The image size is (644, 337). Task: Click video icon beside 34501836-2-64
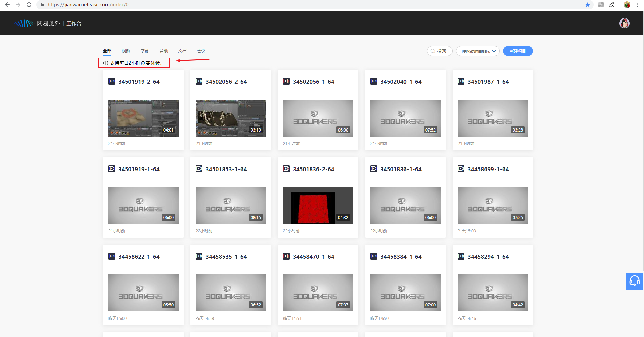click(x=286, y=169)
